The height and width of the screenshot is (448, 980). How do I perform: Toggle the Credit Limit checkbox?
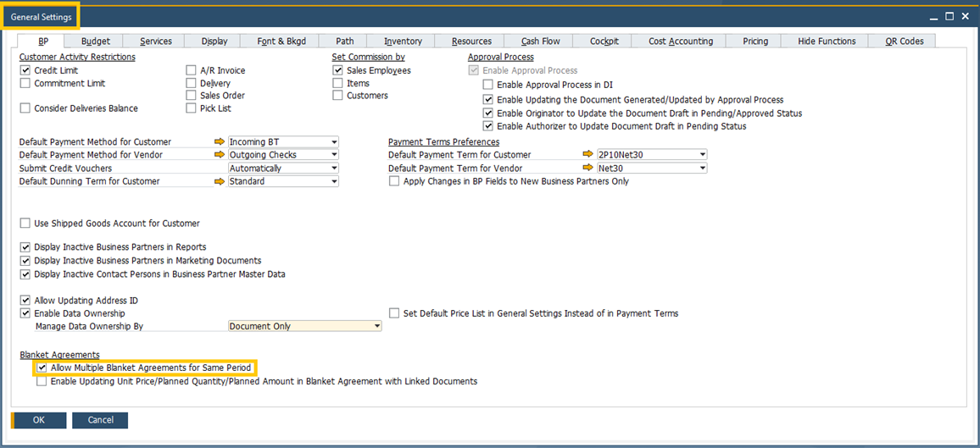coord(25,70)
